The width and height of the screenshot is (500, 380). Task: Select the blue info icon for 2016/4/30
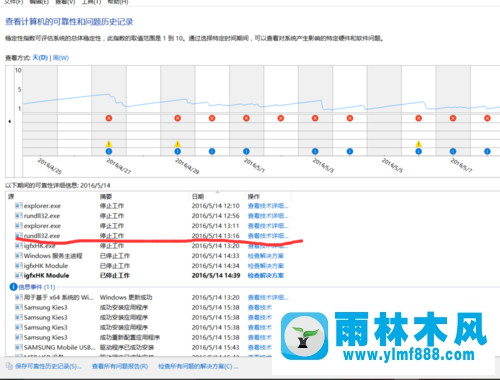coord(212,151)
